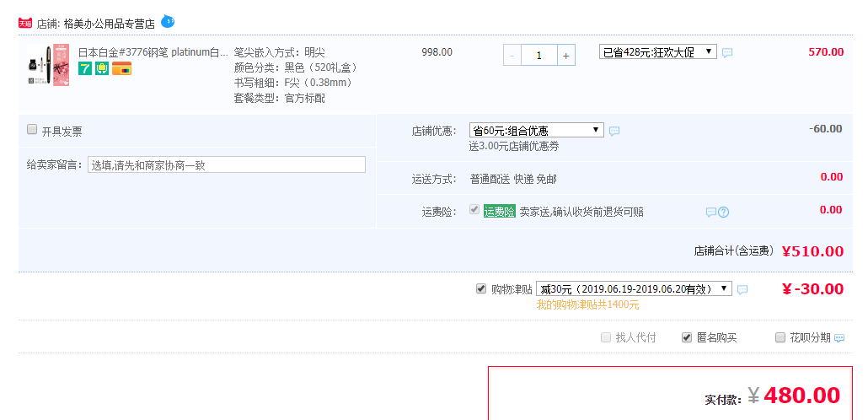Click the 卖家送,确认收货前退货可赔 text

[x=581, y=213]
